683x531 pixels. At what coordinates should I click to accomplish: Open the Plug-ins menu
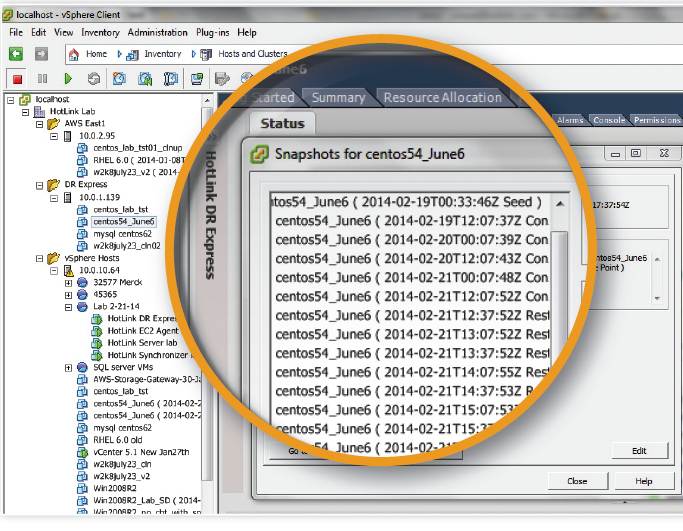point(213,33)
